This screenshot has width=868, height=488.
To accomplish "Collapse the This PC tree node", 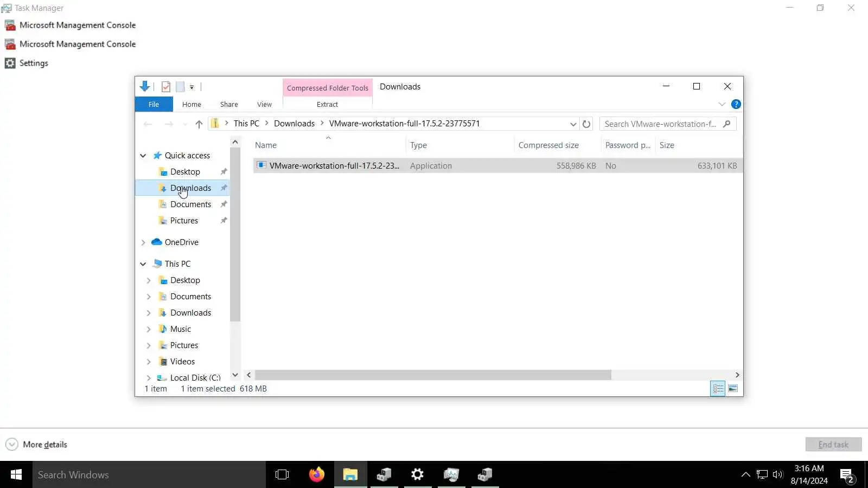I will click(x=143, y=264).
